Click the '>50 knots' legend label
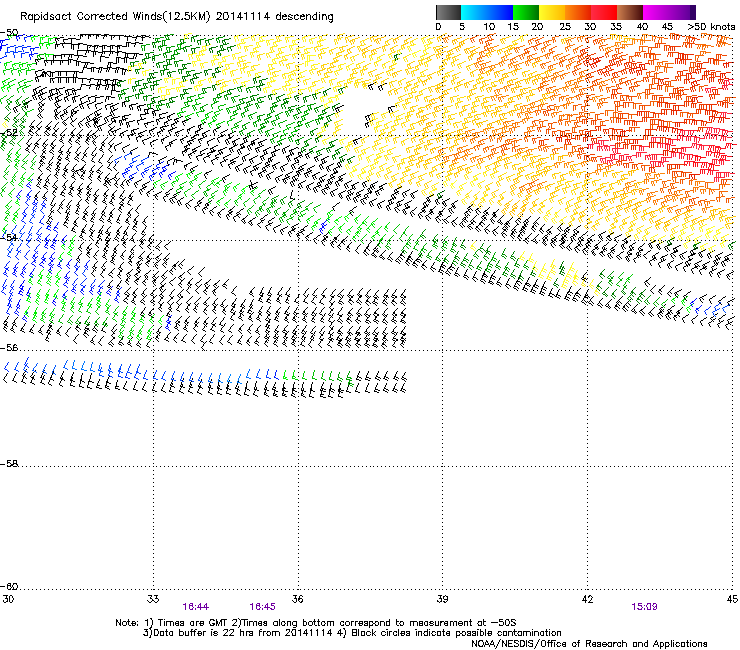 click(711, 27)
